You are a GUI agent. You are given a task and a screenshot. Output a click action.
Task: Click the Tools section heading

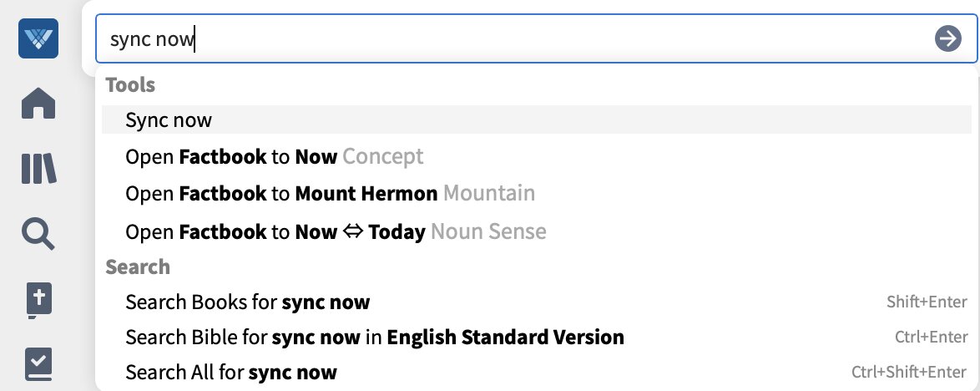[x=130, y=84]
